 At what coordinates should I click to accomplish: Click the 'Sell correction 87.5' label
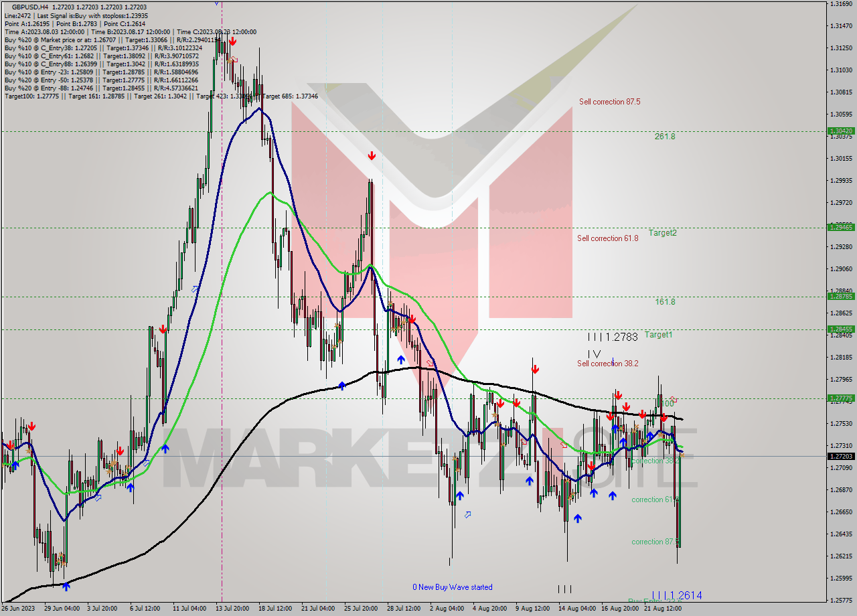click(x=610, y=102)
